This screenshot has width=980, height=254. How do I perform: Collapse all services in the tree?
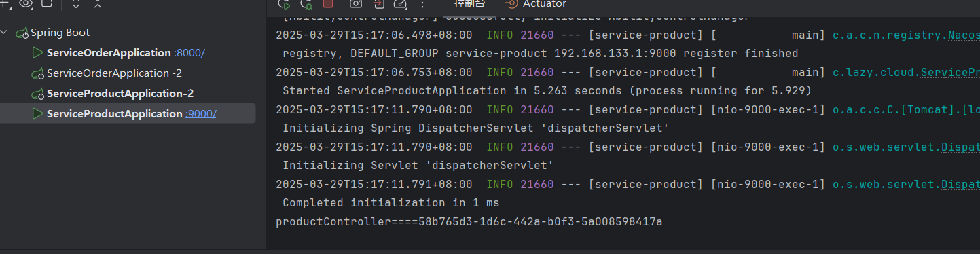click(97, 4)
